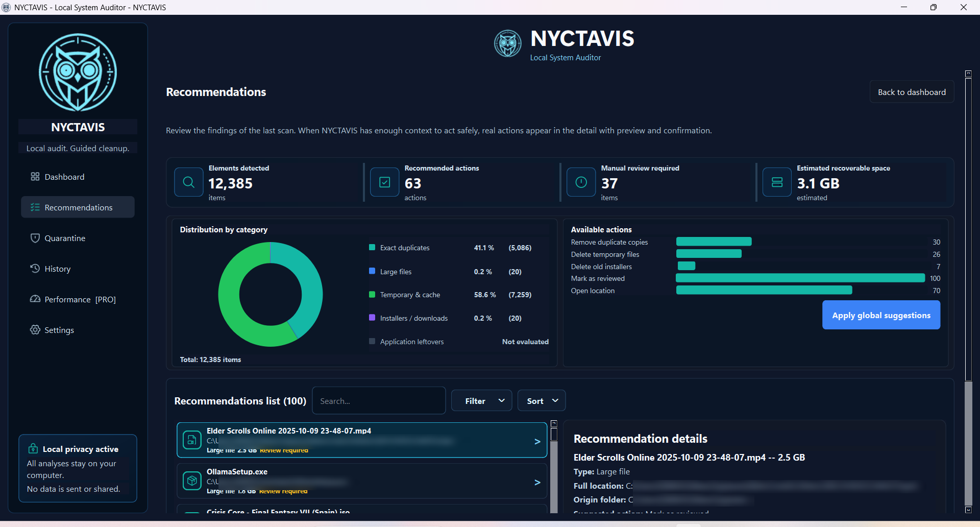Viewport: 980px width, 527px height.
Task: Go to Quarantine section
Action: point(78,238)
